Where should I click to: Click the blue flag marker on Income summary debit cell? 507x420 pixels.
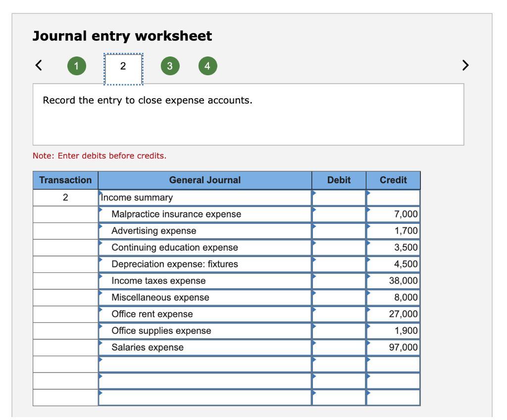pyautogui.click(x=313, y=194)
